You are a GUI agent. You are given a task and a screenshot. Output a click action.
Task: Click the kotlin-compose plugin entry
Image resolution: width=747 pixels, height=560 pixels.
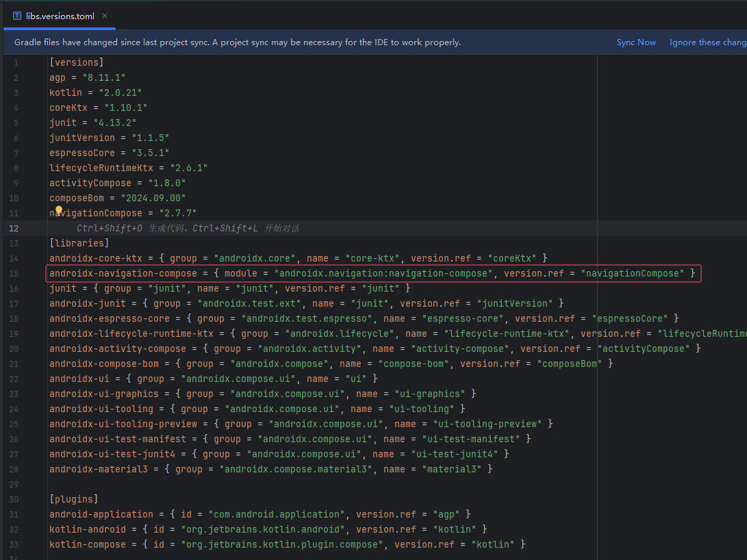(288, 545)
